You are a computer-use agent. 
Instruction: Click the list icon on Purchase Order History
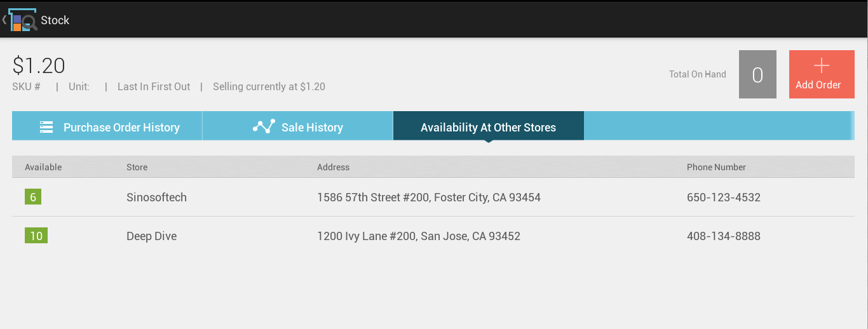[46, 127]
